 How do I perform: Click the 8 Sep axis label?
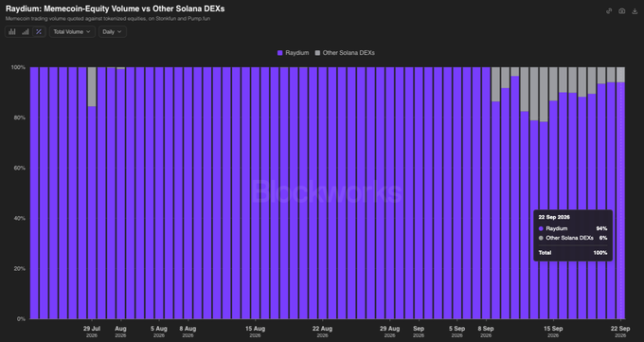(486, 332)
